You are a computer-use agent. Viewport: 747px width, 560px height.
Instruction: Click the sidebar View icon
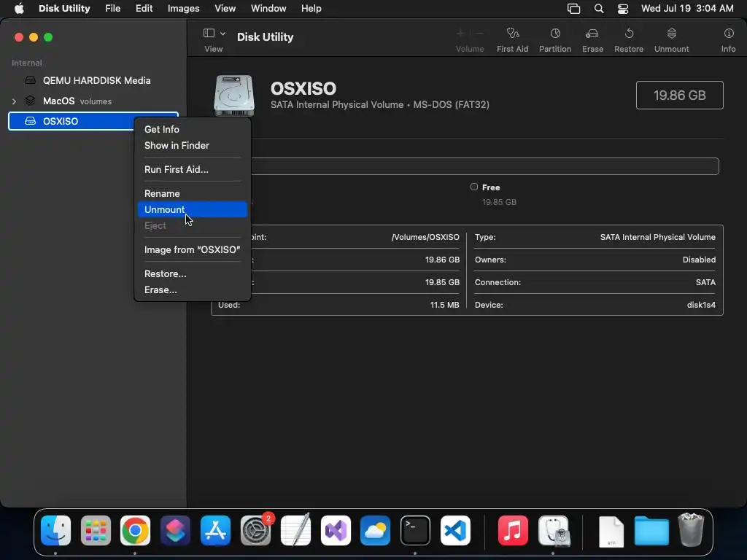pyautogui.click(x=209, y=33)
